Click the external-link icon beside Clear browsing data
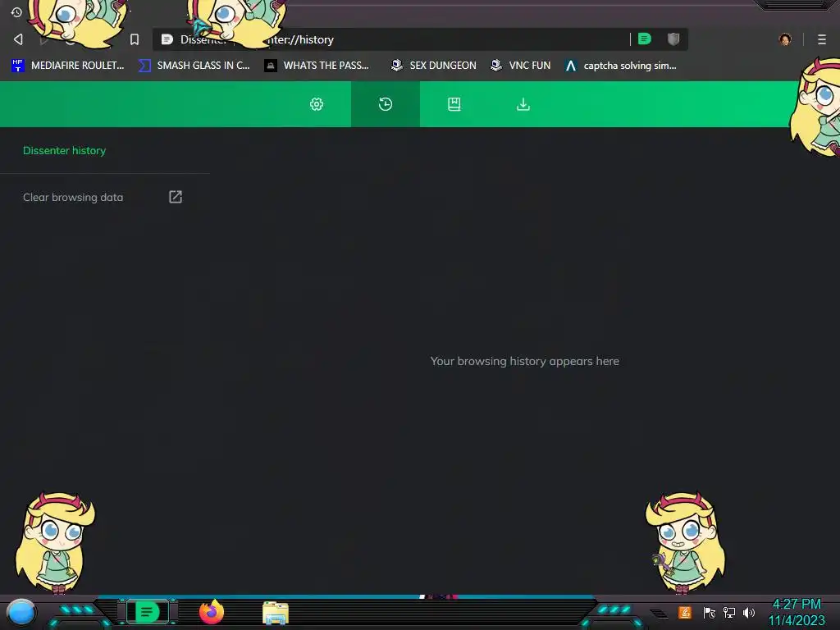Viewport: 840px width, 630px height. point(176,197)
